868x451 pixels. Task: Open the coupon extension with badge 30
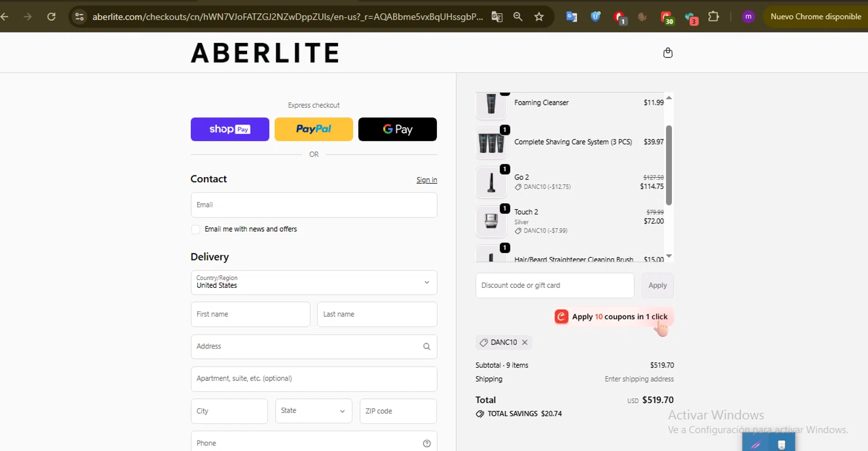click(x=667, y=17)
